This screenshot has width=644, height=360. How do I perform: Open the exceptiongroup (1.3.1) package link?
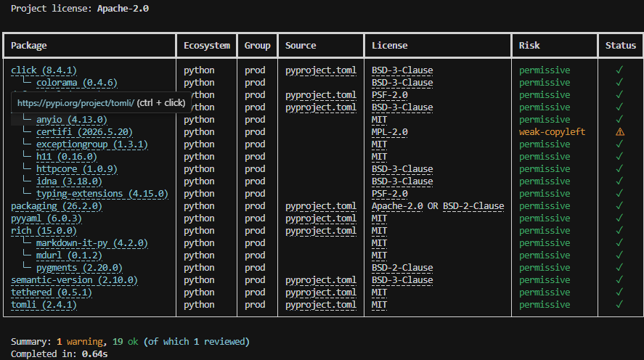(x=92, y=144)
